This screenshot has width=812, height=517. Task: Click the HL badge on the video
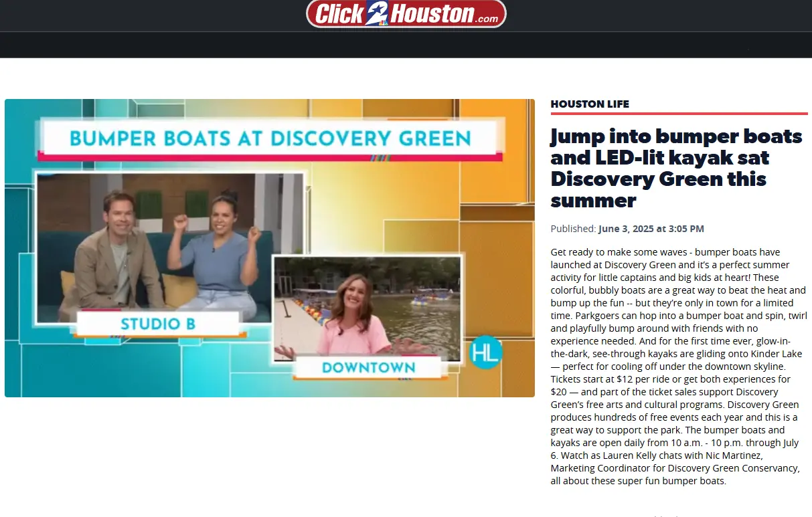[x=486, y=352]
